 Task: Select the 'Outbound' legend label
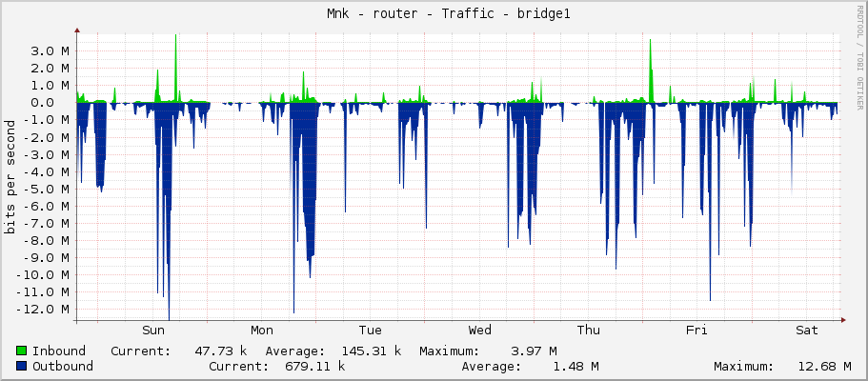pos(63,366)
